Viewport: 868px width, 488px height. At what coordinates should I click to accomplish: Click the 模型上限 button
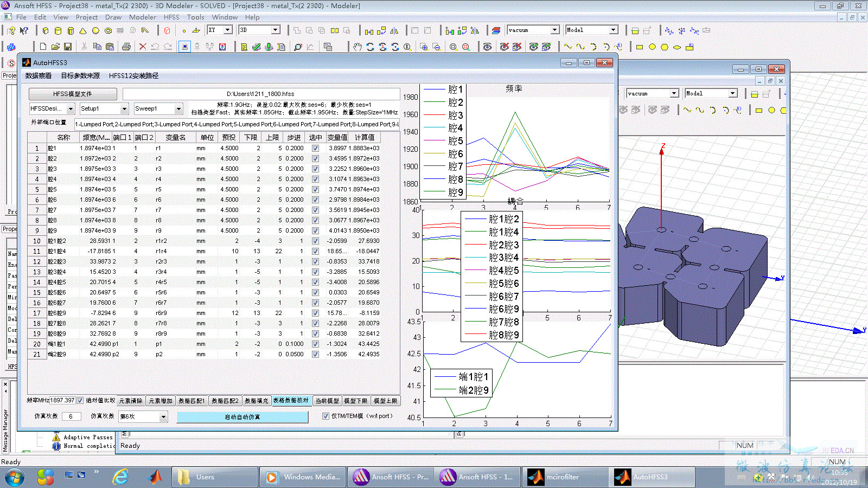(386, 401)
